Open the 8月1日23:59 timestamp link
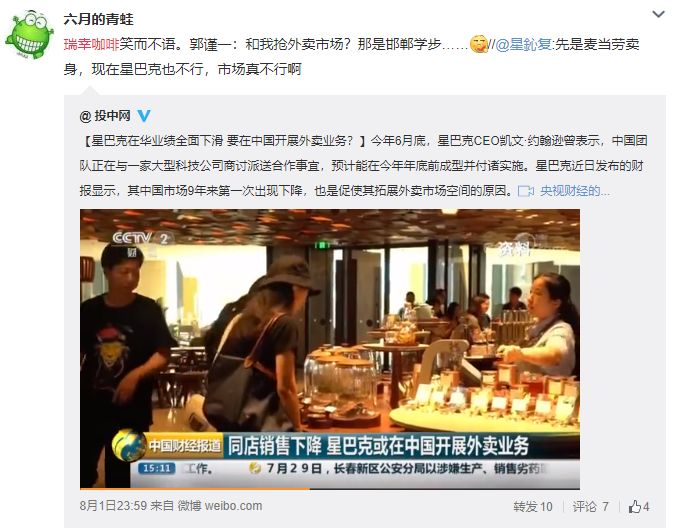Screen dimensions: 675x529 113,506
